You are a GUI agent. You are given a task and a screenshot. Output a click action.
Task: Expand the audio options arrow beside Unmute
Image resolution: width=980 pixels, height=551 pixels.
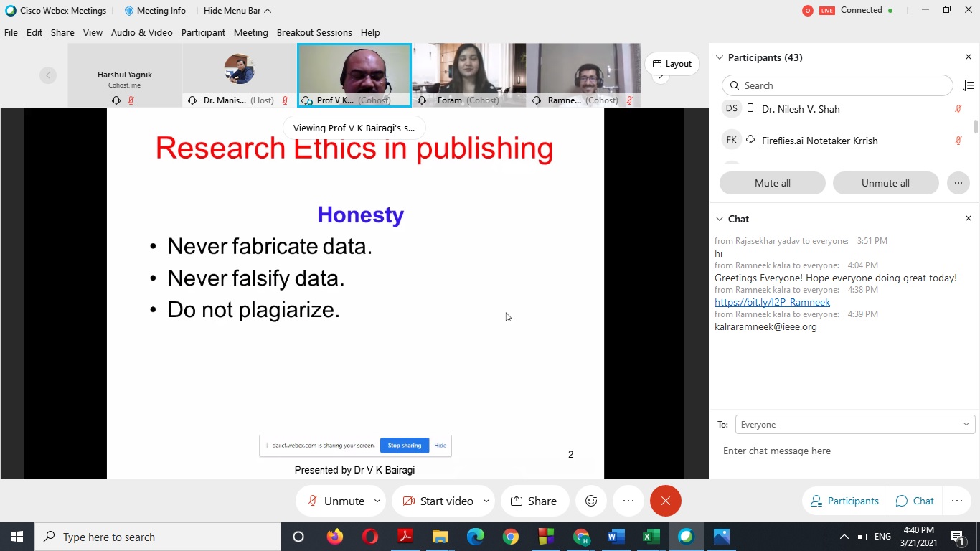tap(377, 501)
